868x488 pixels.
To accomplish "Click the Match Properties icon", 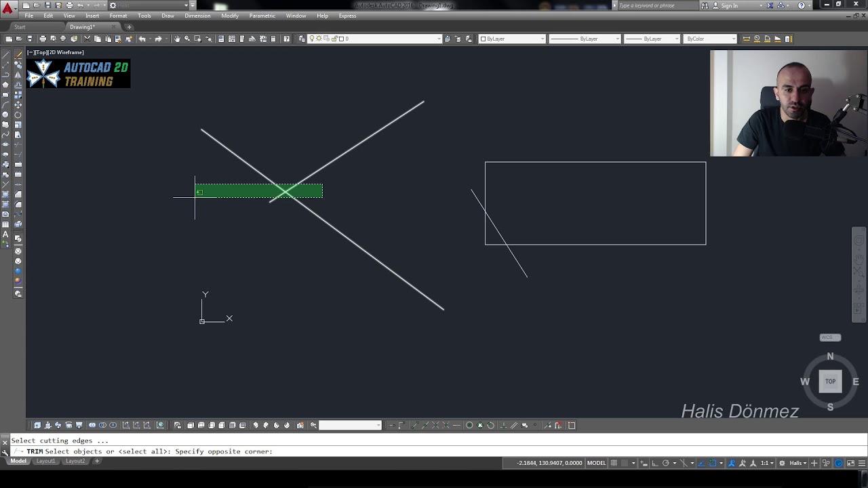I will coord(128,39).
